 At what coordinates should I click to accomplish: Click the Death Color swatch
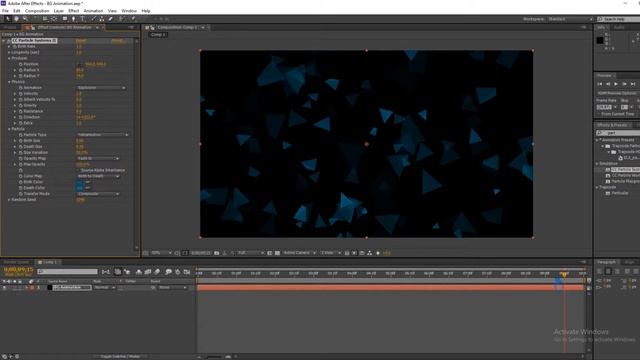pos(80,188)
